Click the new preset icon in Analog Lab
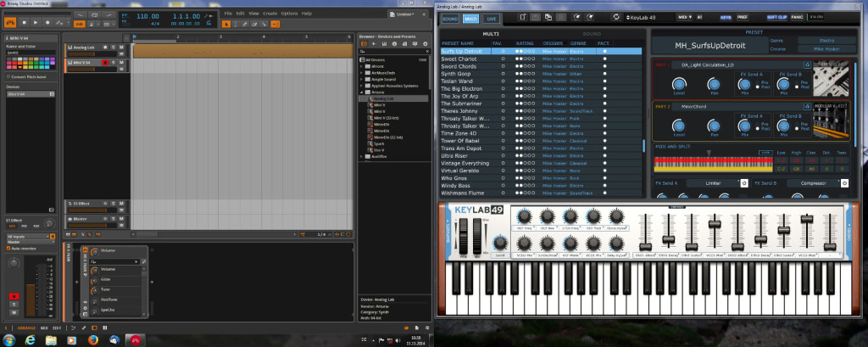 tap(522, 18)
